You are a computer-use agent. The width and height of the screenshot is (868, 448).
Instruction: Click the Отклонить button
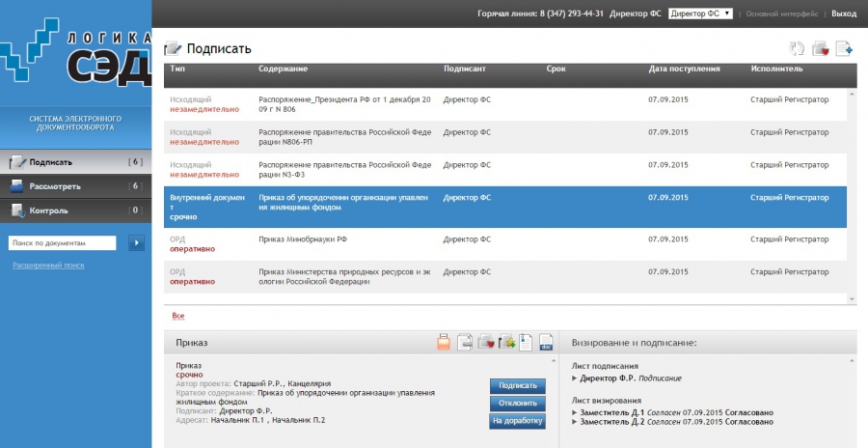click(x=518, y=403)
